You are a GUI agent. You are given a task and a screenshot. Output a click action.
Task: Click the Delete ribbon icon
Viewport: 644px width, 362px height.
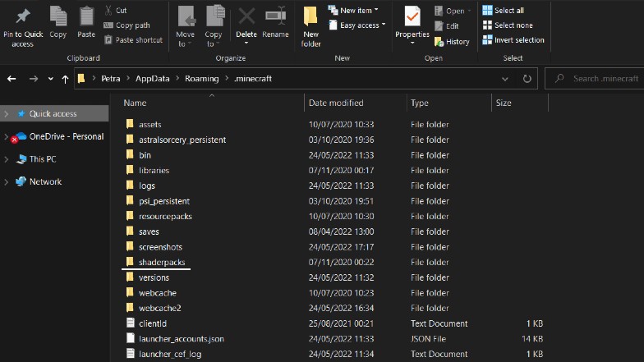click(x=246, y=16)
